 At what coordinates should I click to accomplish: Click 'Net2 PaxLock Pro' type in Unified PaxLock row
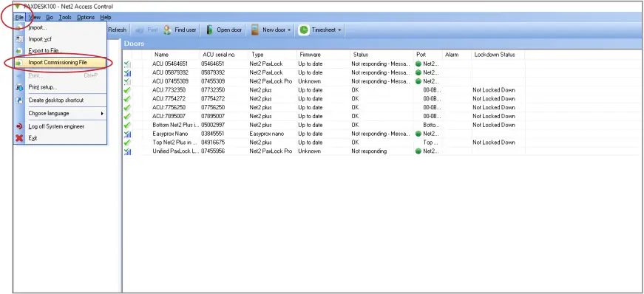[x=271, y=151]
